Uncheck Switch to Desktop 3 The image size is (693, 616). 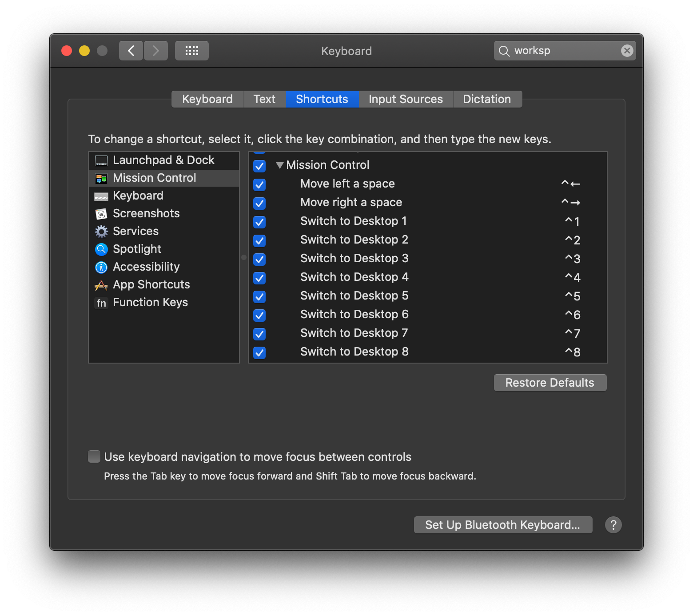[x=259, y=259]
